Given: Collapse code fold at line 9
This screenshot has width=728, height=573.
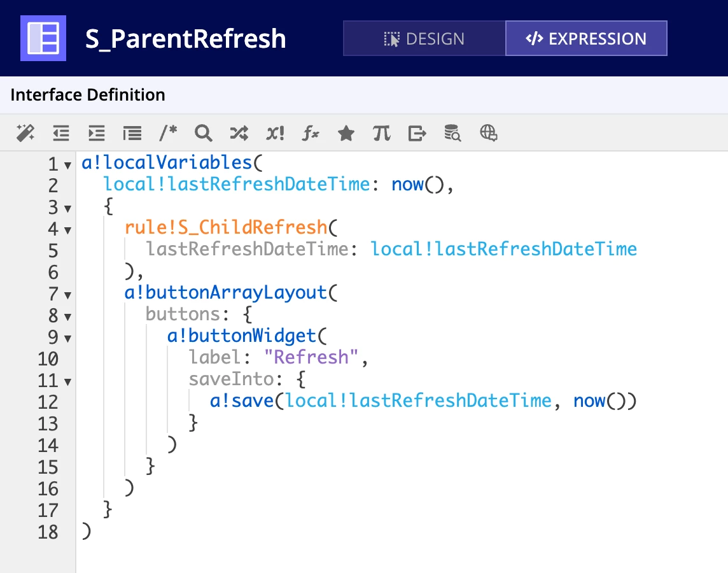Looking at the screenshot, I should click(x=68, y=339).
